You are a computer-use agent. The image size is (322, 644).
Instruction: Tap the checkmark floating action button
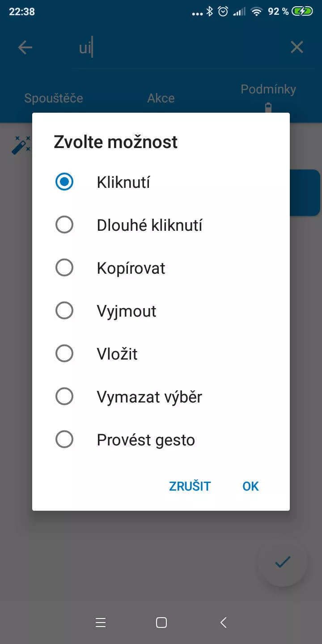click(283, 562)
